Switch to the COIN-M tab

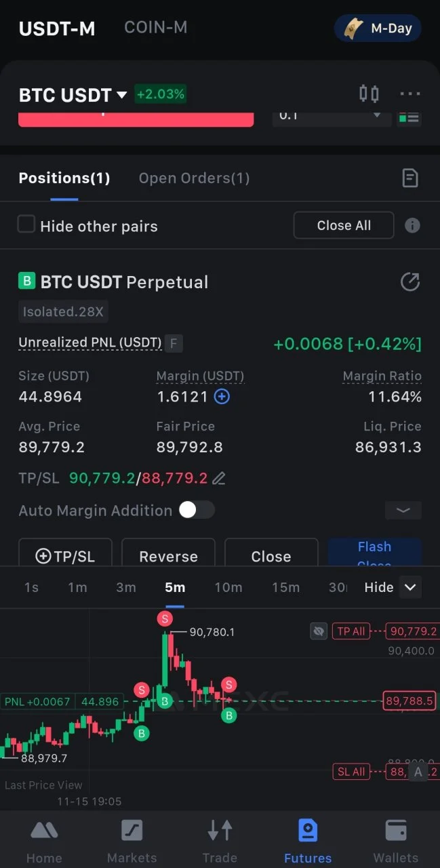pos(156,28)
